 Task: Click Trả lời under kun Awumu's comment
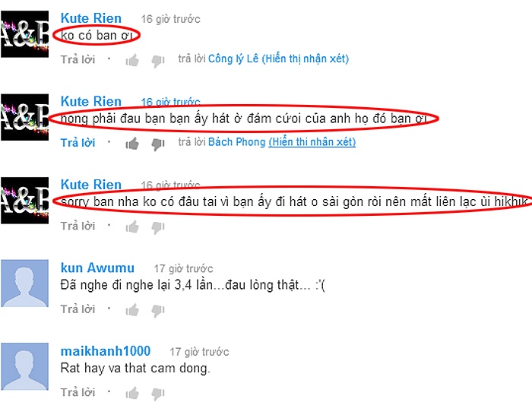pyautogui.click(x=78, y=309)
